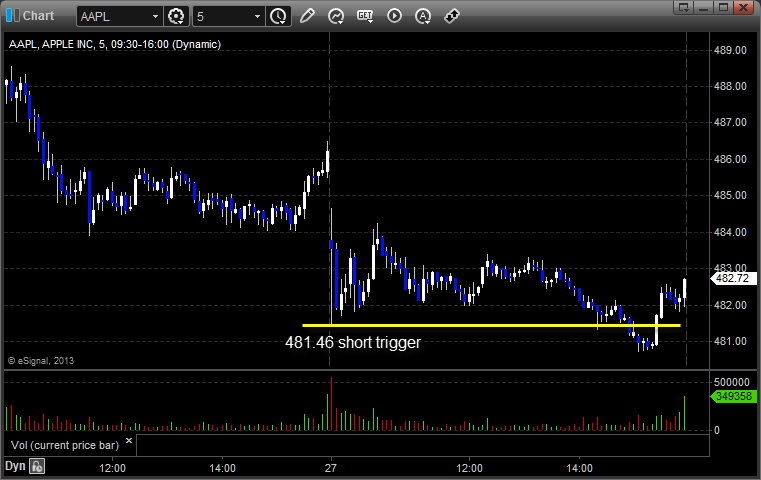Click the interval field showing 5
This screenshot has height=480, width=761.
coord(223,17)
